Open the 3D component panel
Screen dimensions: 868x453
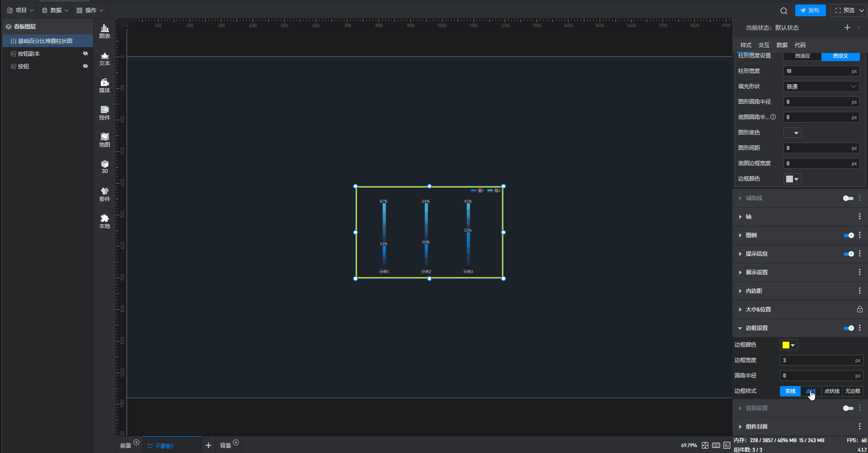[x=104, y=167]
